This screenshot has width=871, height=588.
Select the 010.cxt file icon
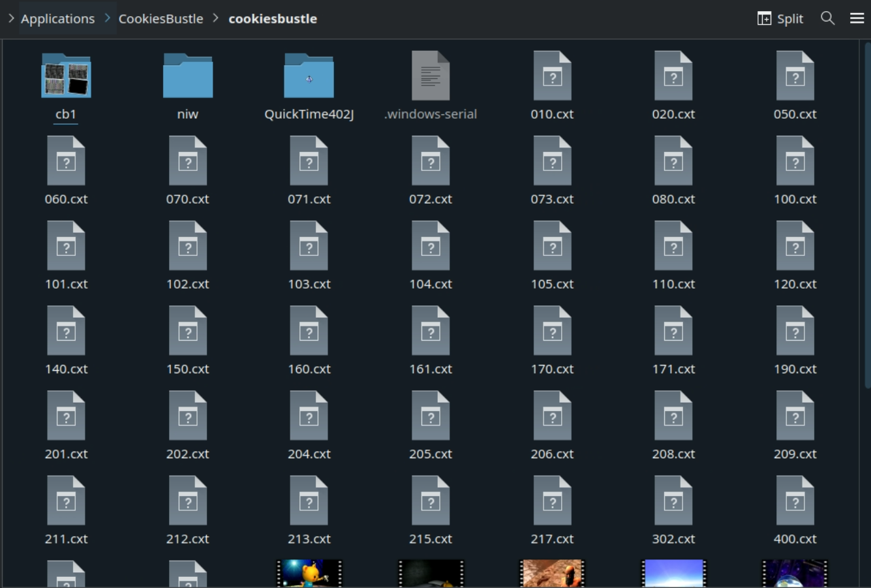pos(553,76)
